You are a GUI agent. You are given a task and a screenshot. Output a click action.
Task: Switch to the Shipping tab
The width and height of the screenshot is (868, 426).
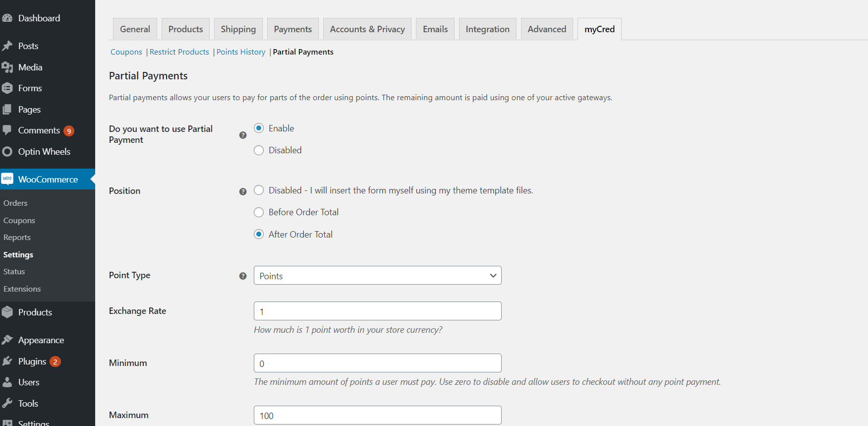point(238,29)
